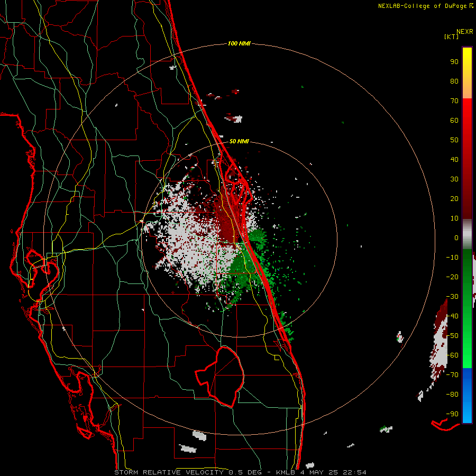The height and width of the screenshot is (476, 476).
Task: Click the -30 value on the velocity scale
Action: (x=452, y=297)
